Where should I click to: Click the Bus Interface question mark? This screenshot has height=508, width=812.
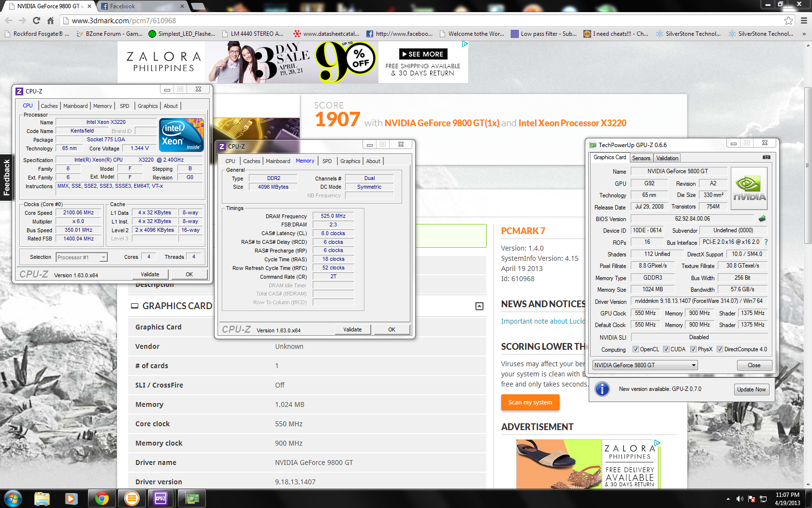point(766,242)
